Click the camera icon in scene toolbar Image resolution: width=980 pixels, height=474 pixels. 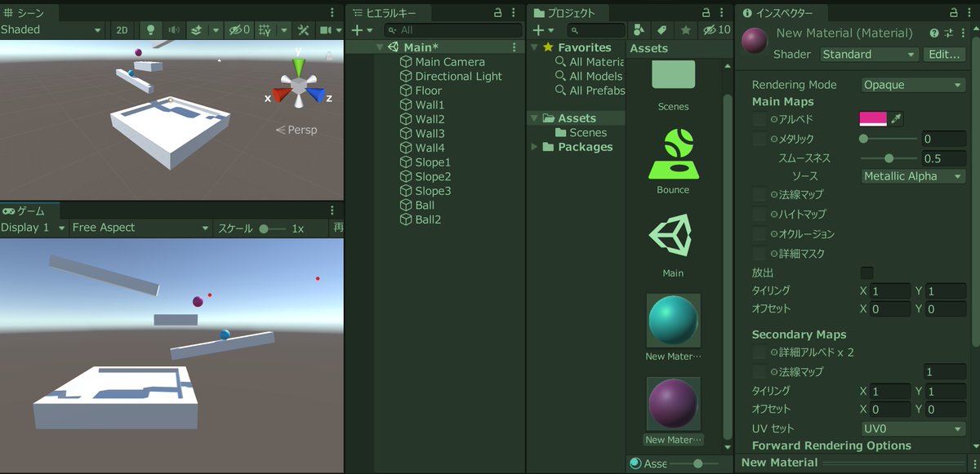click(x=327, y=29)
